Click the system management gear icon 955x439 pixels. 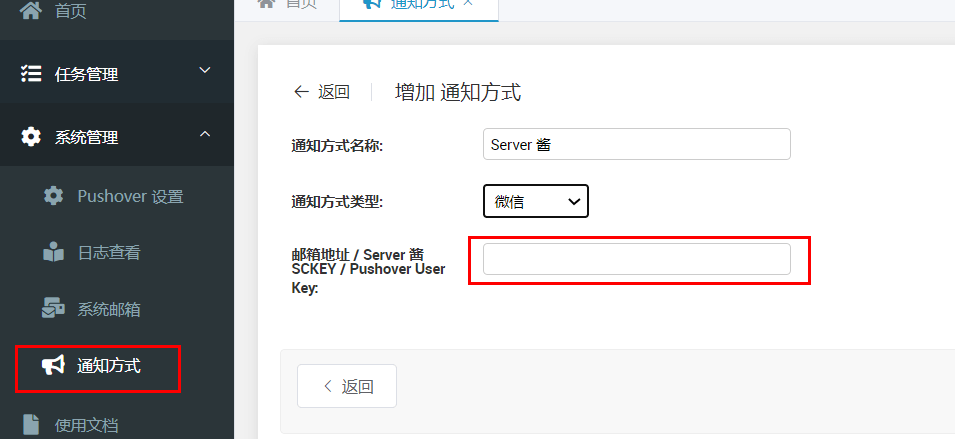point(31,137)
